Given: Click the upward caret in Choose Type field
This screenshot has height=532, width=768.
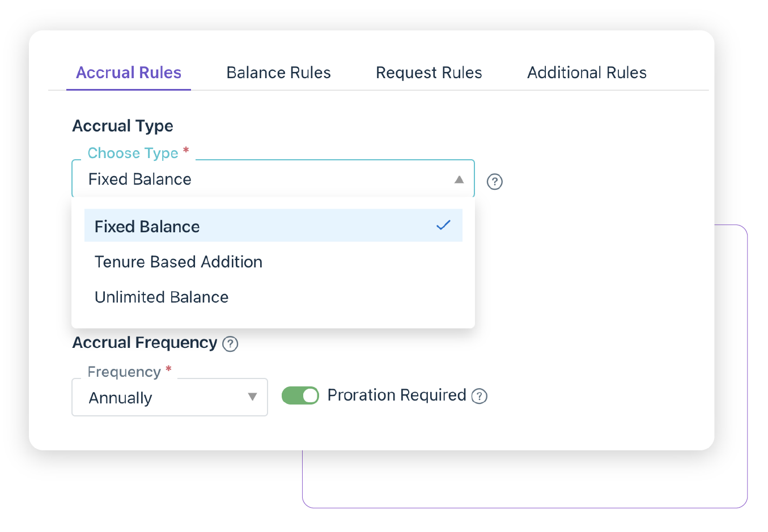Looking at the screenshot, I should pos(460,179).
